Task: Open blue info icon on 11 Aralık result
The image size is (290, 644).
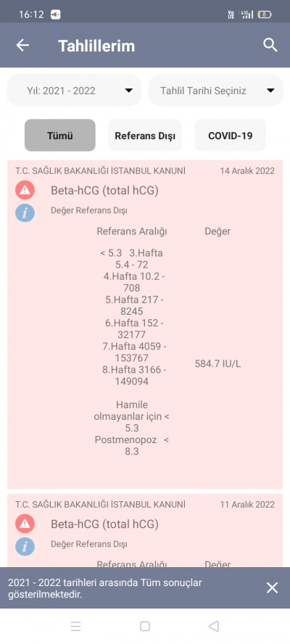Action: [25, 546]
